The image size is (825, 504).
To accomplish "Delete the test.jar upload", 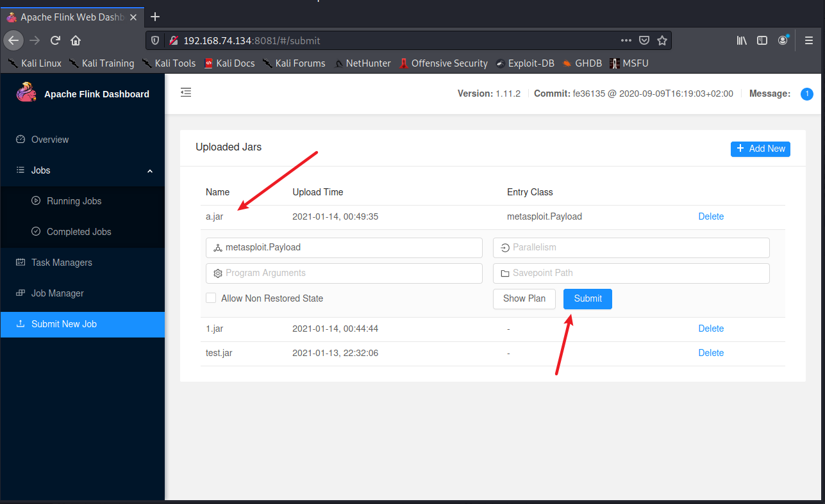I will pyautogui.click(x=711, y=353).
